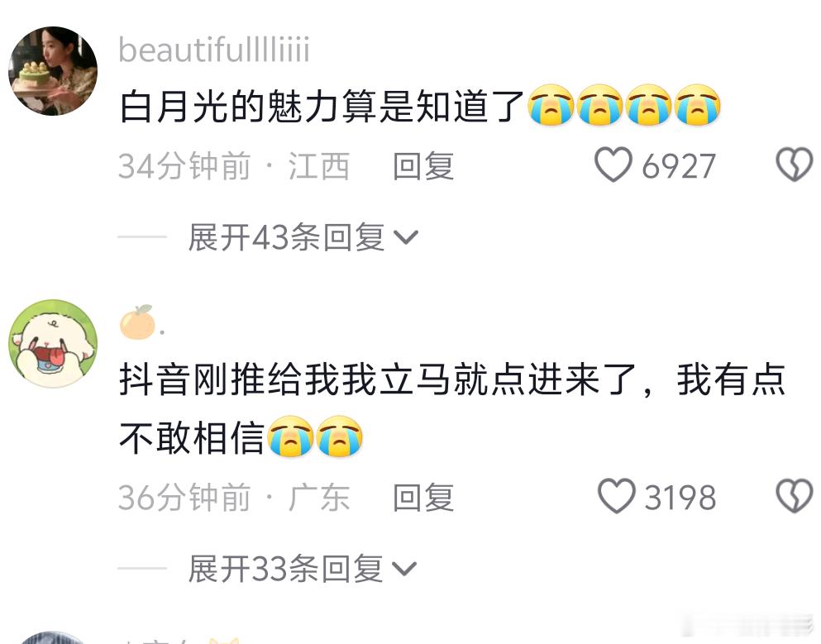Tap the 3198 like count
Screen dimensions: 821x644
[x=680, y=497]
